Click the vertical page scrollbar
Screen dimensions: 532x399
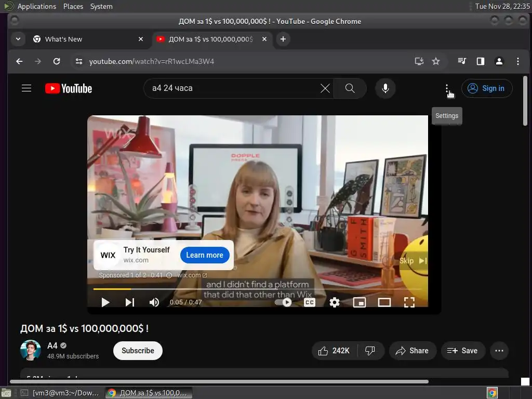click(x=525, y=101)
